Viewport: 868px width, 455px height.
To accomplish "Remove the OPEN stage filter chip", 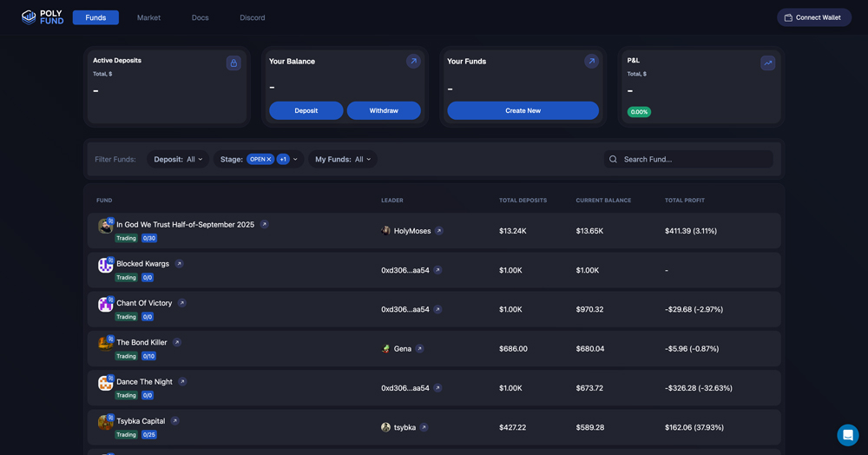I will 269,160.
